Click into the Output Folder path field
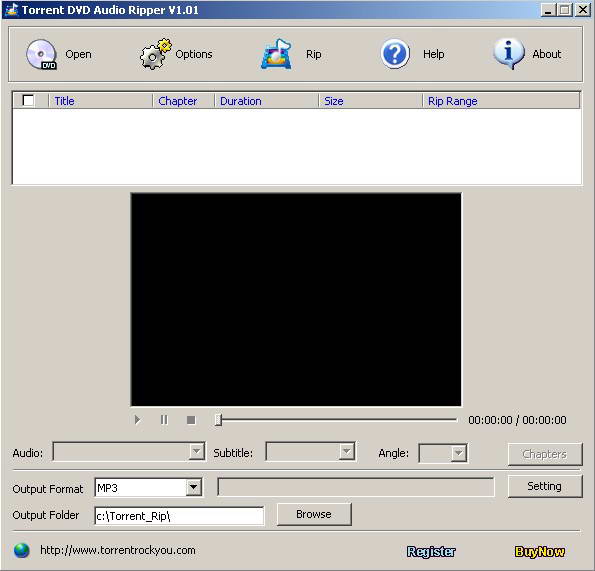 (x=179, y=516)
